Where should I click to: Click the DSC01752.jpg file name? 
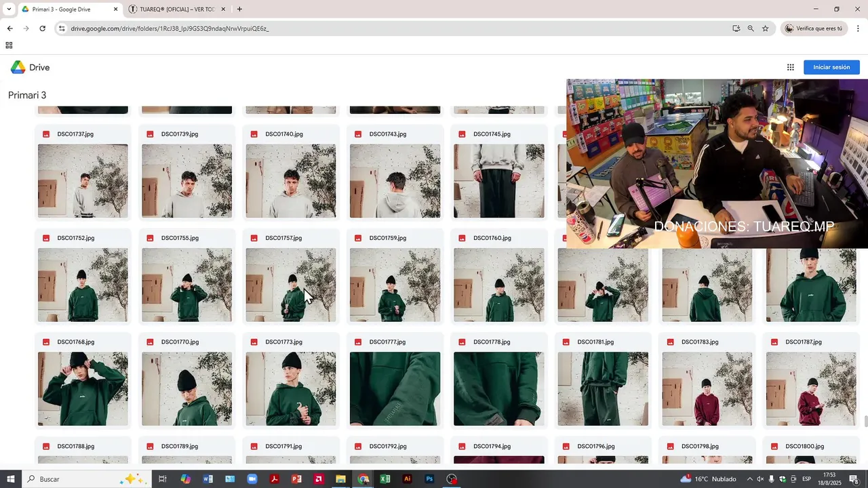76,238
